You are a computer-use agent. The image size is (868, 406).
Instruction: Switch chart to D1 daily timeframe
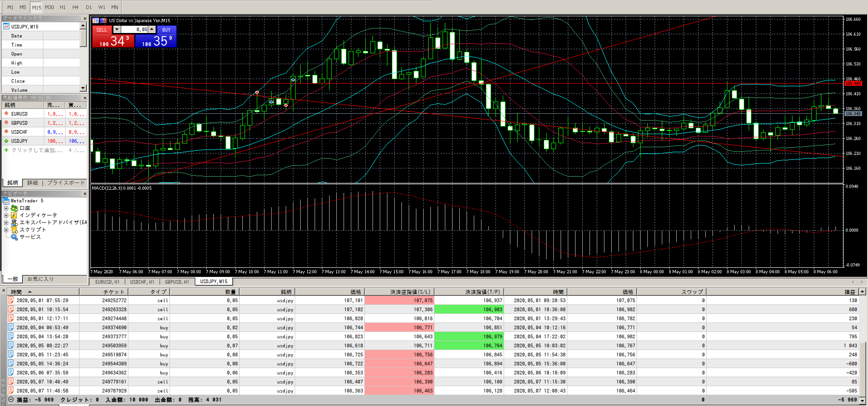(89, 7)
